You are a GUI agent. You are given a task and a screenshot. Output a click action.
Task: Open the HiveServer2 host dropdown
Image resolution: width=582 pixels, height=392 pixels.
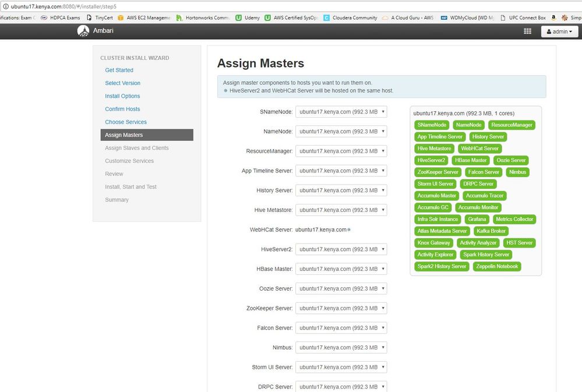[x=341, y=249]
